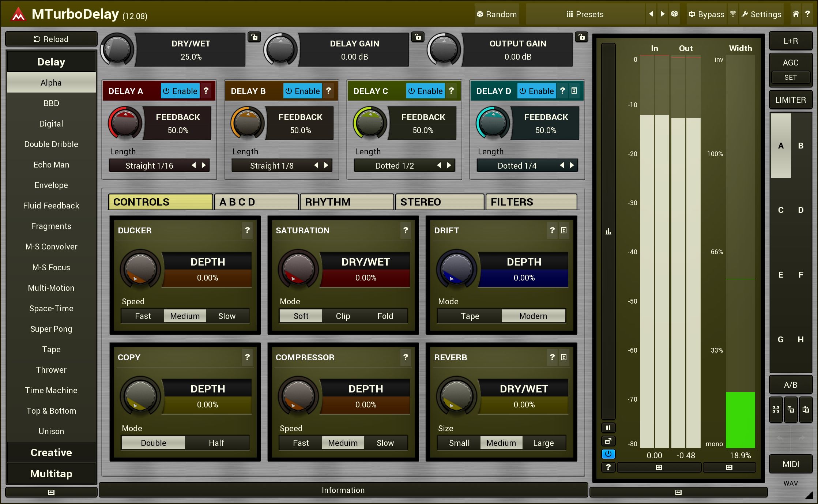
Task: Open DELAY D extra settings icon
Action: 574,91
